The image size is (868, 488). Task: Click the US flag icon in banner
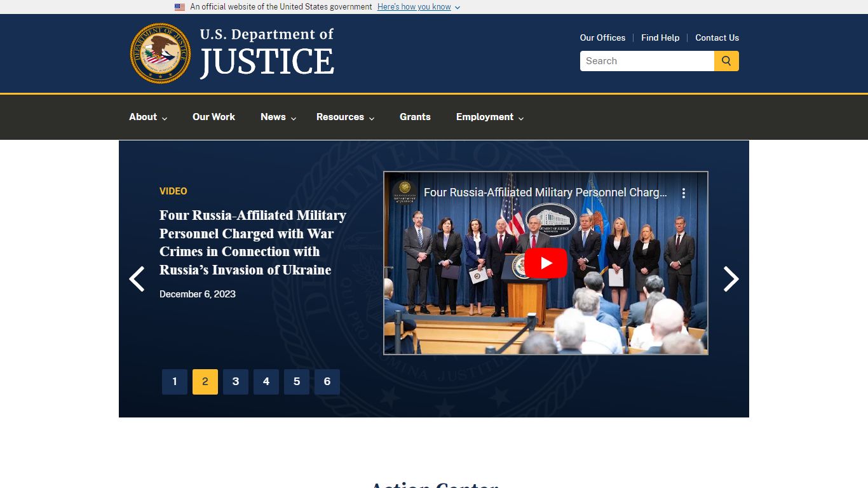pyautogui.click(x=180, y=7)
